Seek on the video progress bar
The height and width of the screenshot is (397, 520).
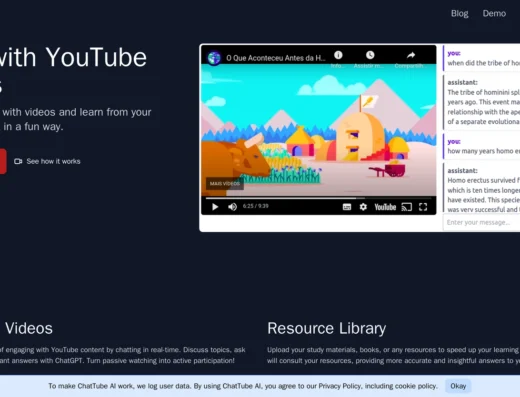point(318,198)
